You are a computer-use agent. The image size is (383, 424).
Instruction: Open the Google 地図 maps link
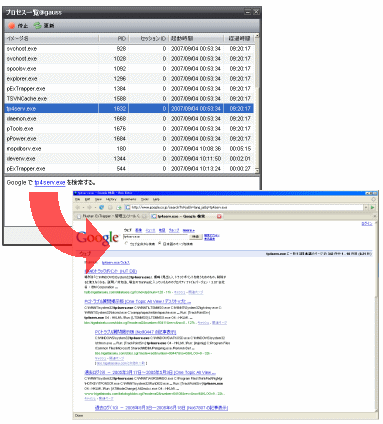click(x=162, y=230)
